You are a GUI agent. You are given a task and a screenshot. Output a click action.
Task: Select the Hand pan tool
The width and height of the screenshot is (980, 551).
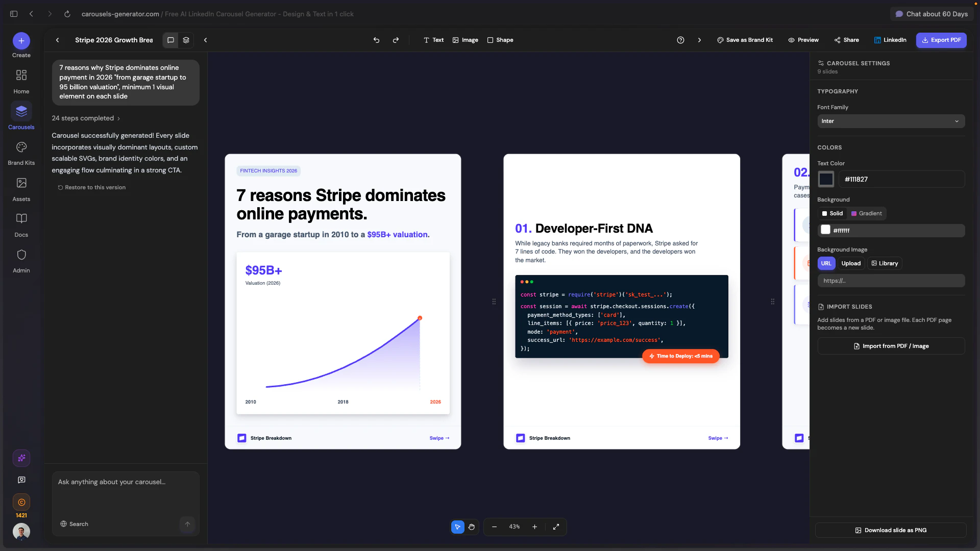471,527
